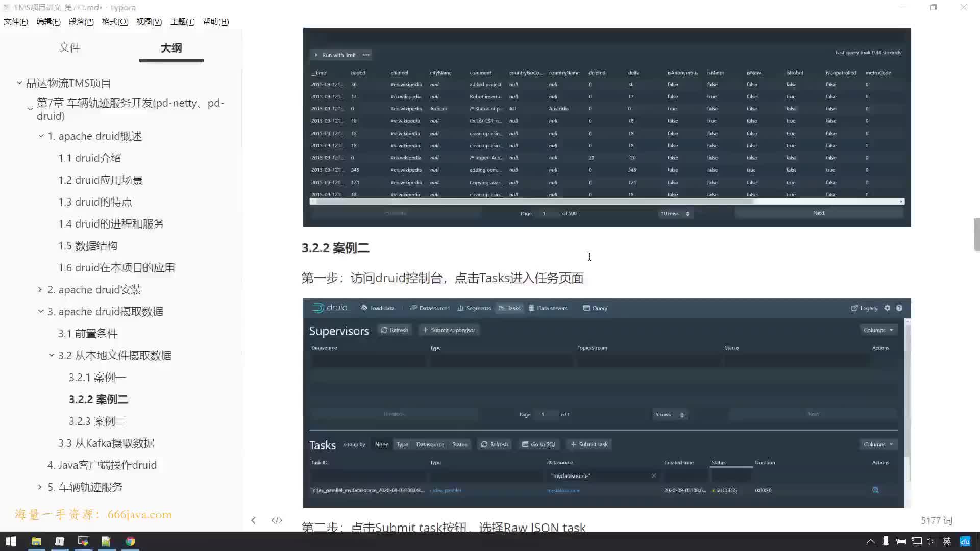The width and height of the screenshot is (980, 551).
Task: Jump to 3.2.1 案例一 in outline
Action: 97,378
